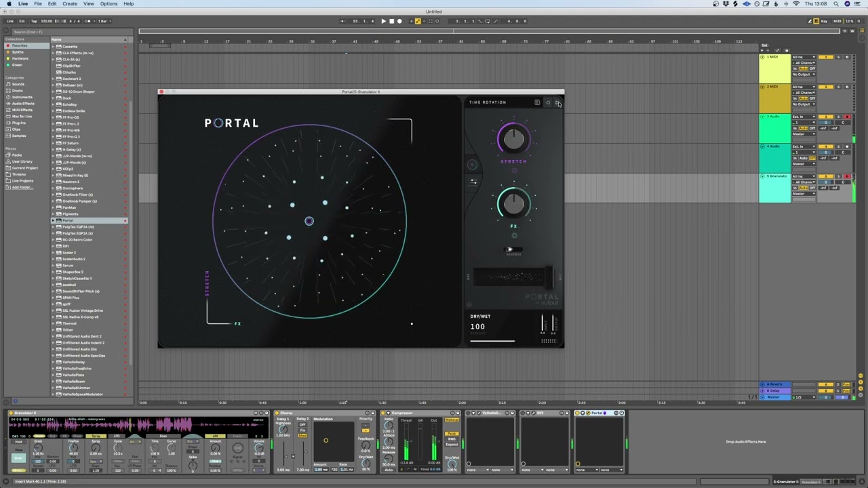Enable the Ext sync button
Image resolution: width=868 pixels, height=488 pixels.
[22, 21]
